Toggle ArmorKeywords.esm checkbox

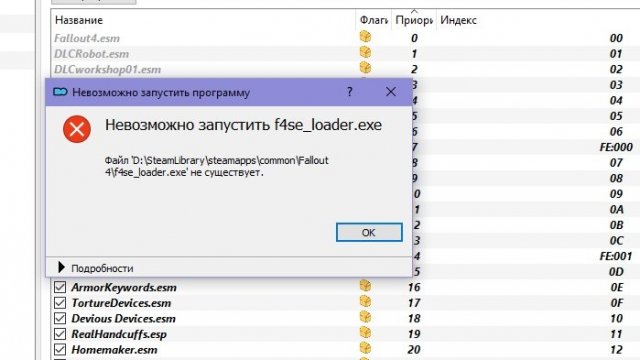[60, 287]
